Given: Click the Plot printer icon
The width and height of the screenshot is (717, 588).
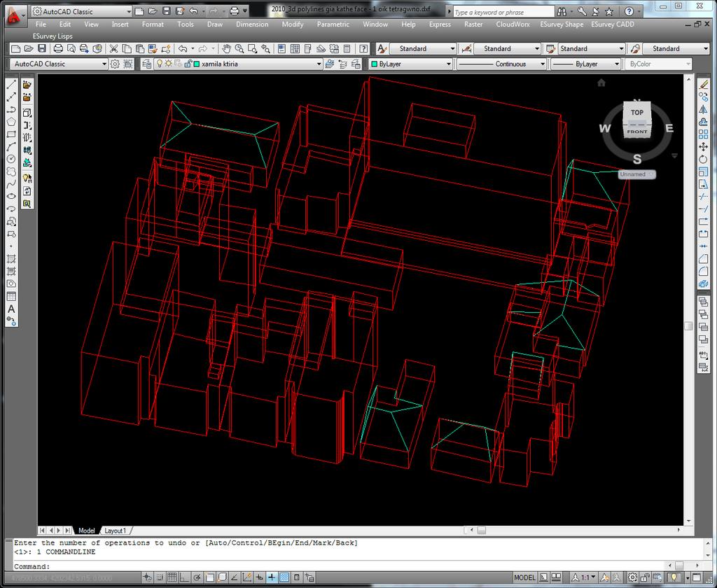Looking at the screenshot, I should 58,48.
